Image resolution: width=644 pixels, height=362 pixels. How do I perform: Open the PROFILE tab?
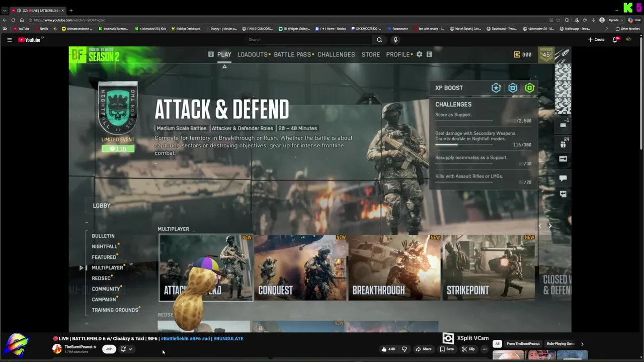pyautogui.click(x=398, y=54)
